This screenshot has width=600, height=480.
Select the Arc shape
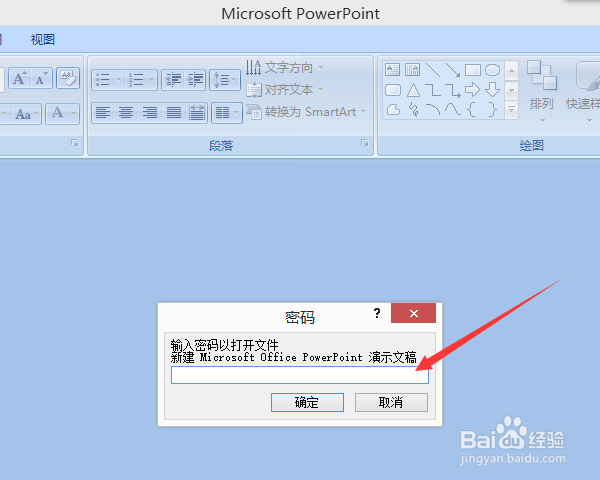click(433, 110)
